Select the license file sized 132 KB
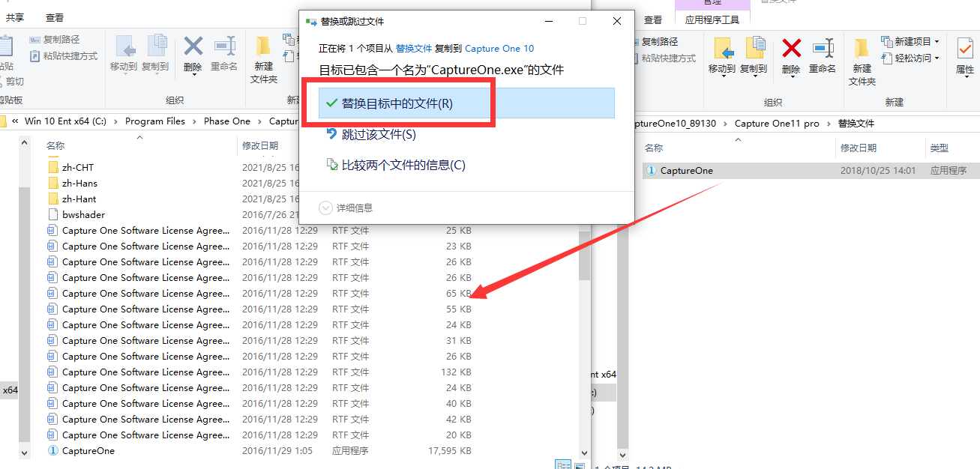 [x=259, y=372]
